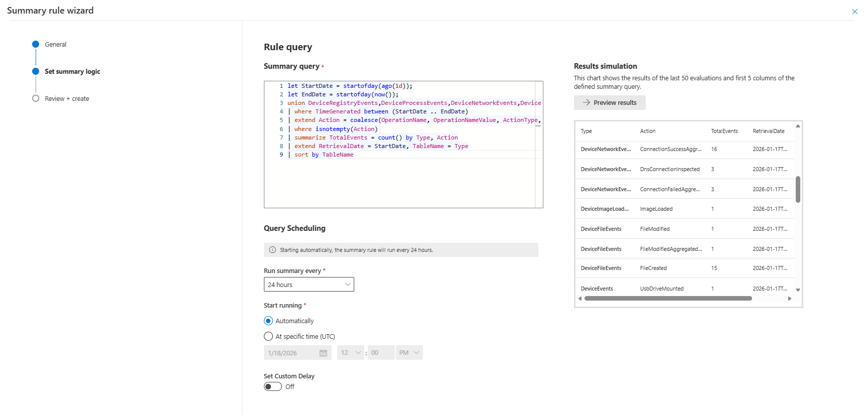This screenshot has height=415, width=868.
Task: Select At specific time (UTC) option
Action: point(268,337)
